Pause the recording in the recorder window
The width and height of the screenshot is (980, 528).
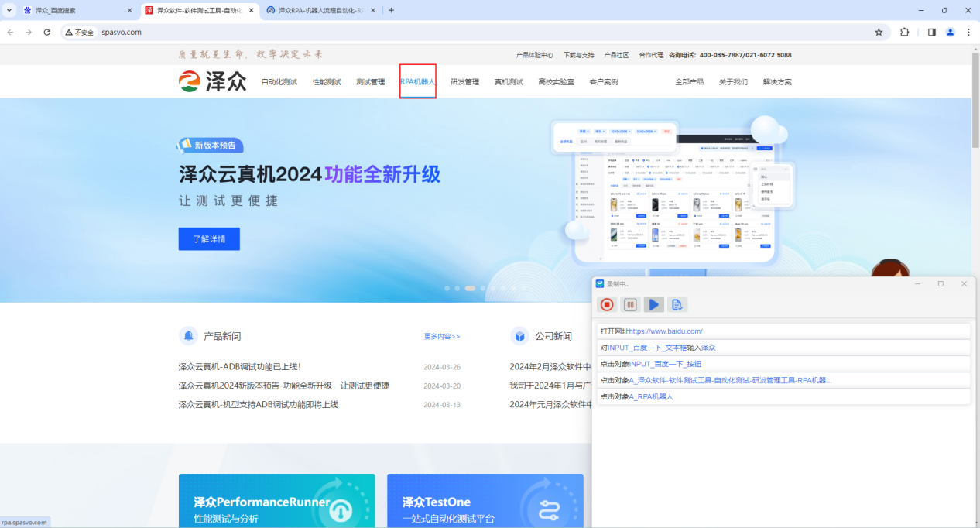tap(631, 305)
